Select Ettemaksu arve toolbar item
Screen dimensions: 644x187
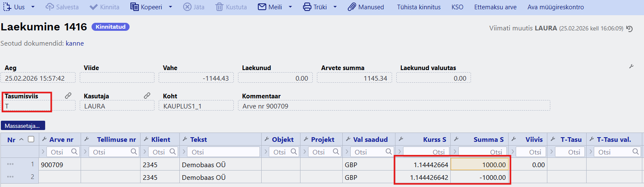[495, 7]
